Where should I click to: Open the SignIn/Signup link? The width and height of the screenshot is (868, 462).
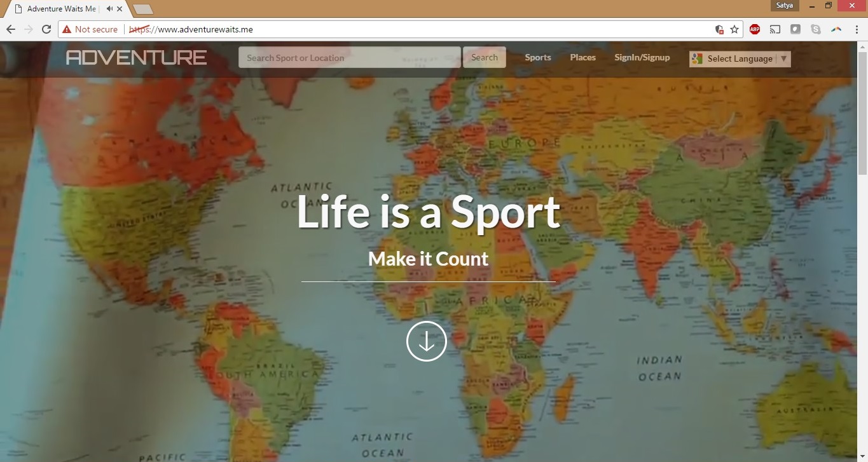[642, 57]
